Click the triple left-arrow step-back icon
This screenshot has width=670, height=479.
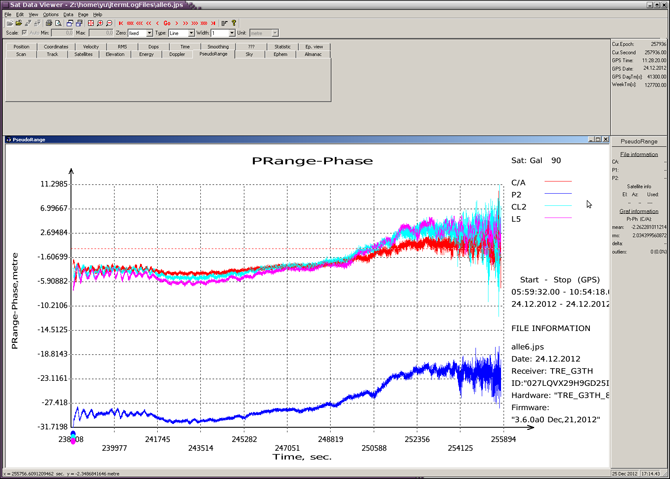click(x=139, y=23)
